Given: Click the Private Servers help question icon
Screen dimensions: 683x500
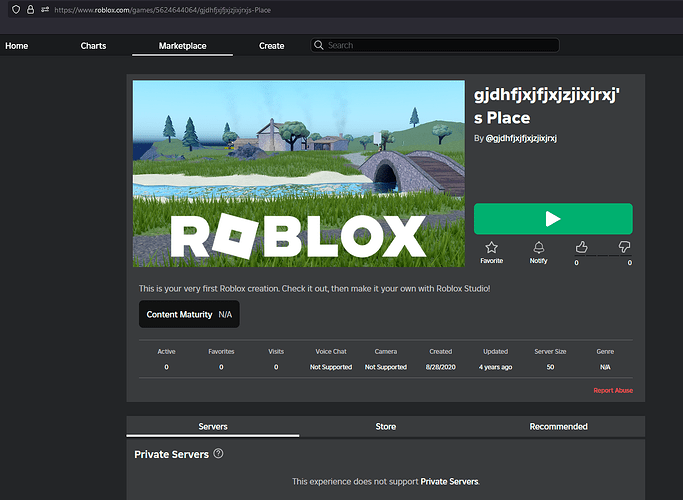Looking at the screenshot, I should [x=219, y=453].
